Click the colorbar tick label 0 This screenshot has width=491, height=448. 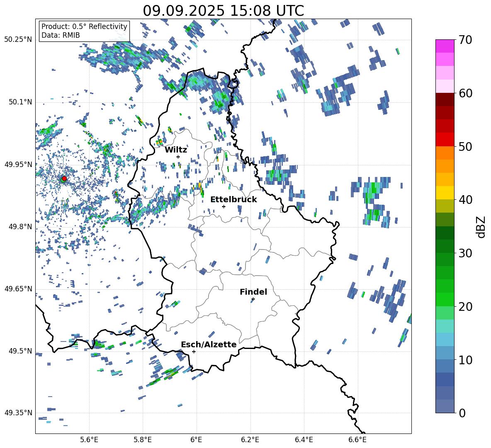tap(462, 413)
